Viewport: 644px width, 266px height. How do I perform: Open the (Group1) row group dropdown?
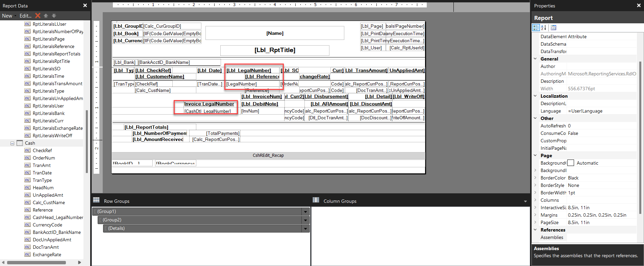[305, 212]
